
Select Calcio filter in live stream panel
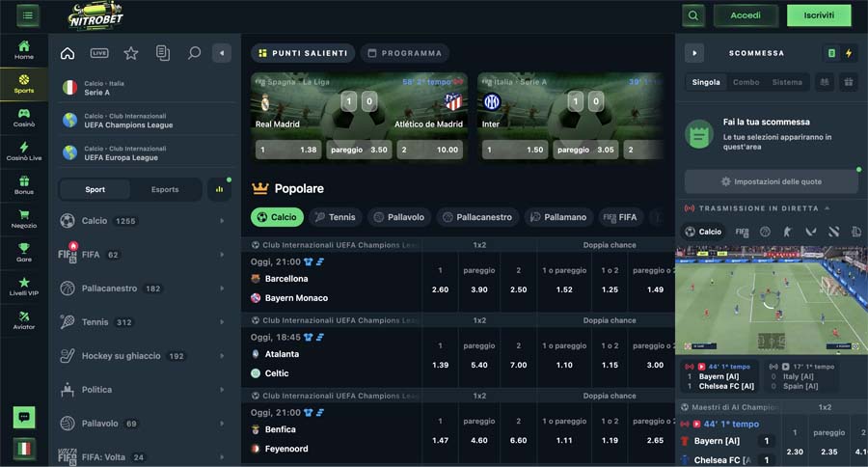click(703, 232)
